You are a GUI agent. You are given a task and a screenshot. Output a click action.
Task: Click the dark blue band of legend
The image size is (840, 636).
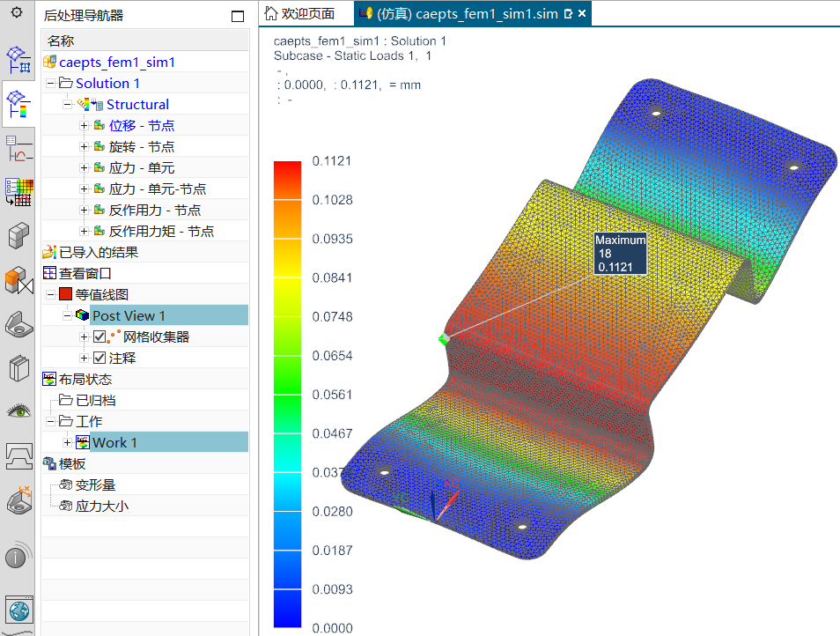pos(287,608)
